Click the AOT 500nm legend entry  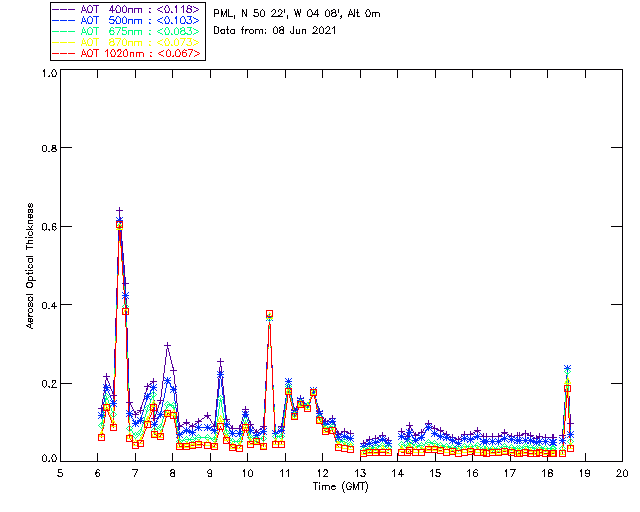pyautogui.click(x=127, y=20)
